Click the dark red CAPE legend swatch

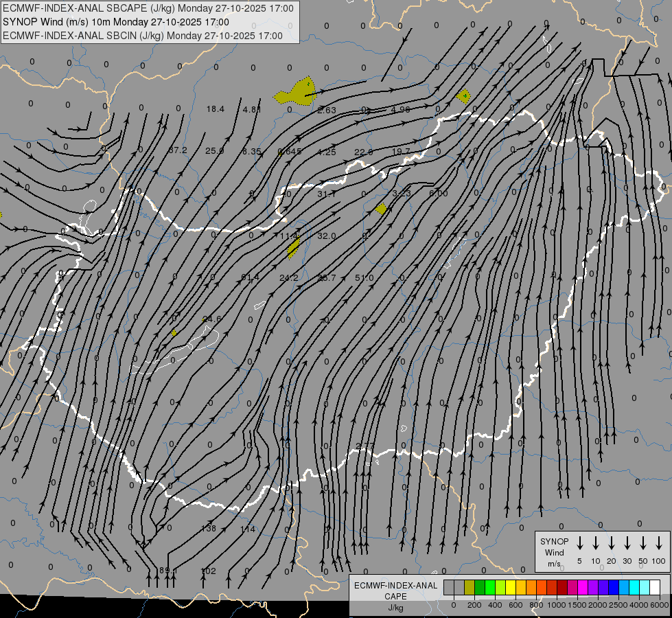562,588
